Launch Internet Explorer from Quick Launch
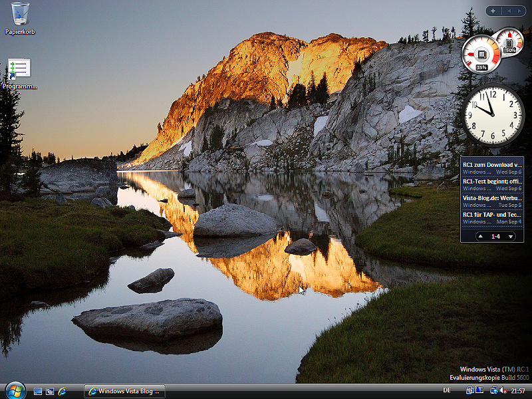 click(x=63, y=391)
